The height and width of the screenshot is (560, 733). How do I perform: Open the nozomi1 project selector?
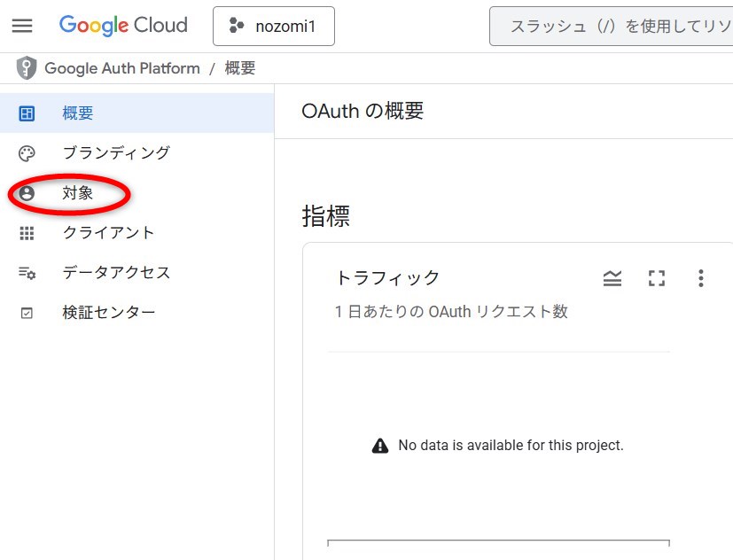pyautogui.click(x=274, y=26)
